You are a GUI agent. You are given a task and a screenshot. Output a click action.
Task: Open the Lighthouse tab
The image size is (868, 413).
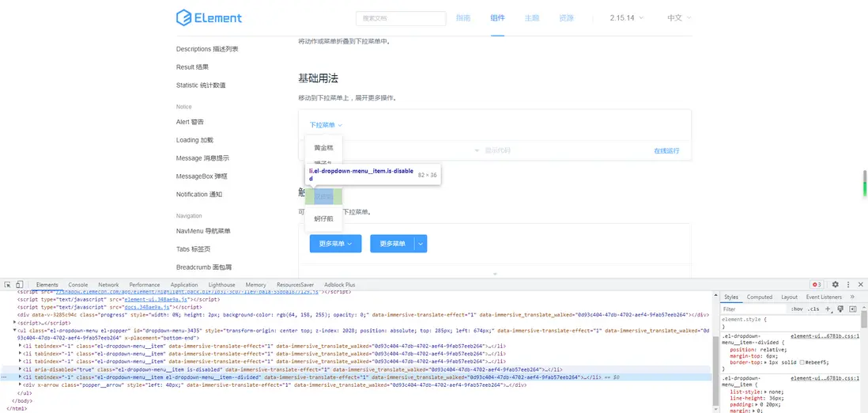[221, 284]
